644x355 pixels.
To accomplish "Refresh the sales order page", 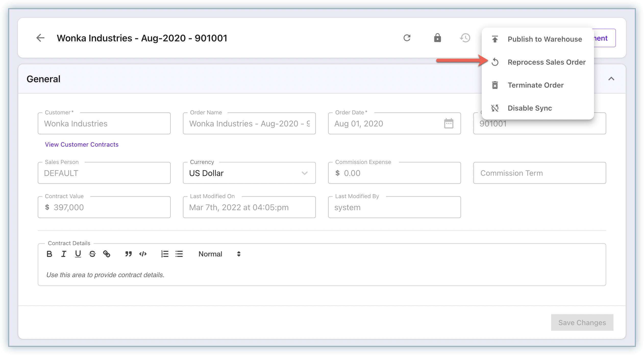I will pyautogui.click(x=407, y=38).
